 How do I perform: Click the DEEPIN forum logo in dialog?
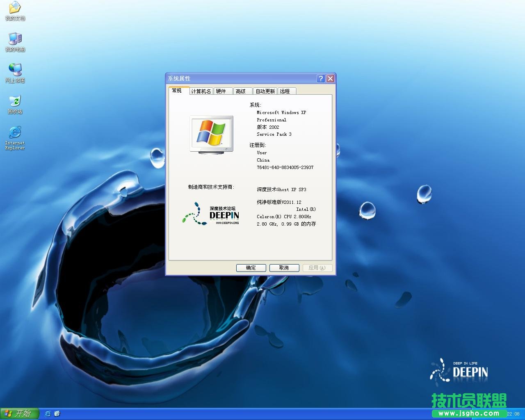[211, 213]
